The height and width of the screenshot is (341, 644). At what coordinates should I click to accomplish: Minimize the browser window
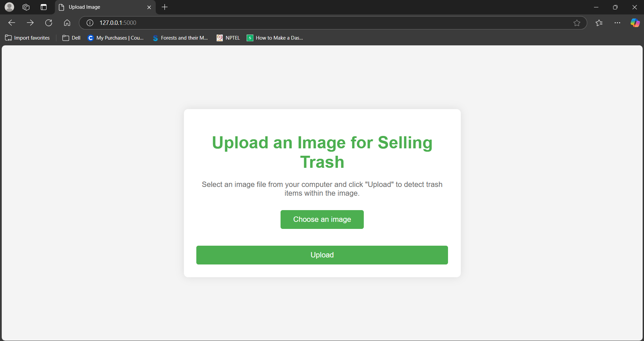pos(596,7)
